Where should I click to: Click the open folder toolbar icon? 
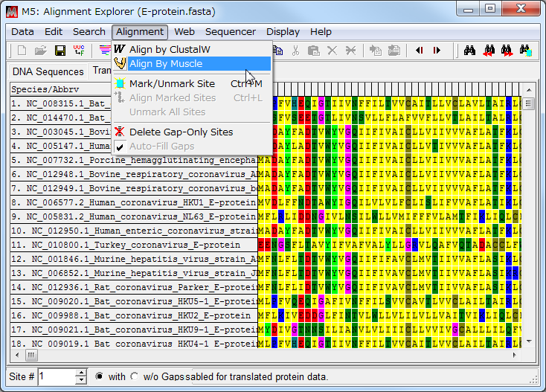(x=41, y=51)
